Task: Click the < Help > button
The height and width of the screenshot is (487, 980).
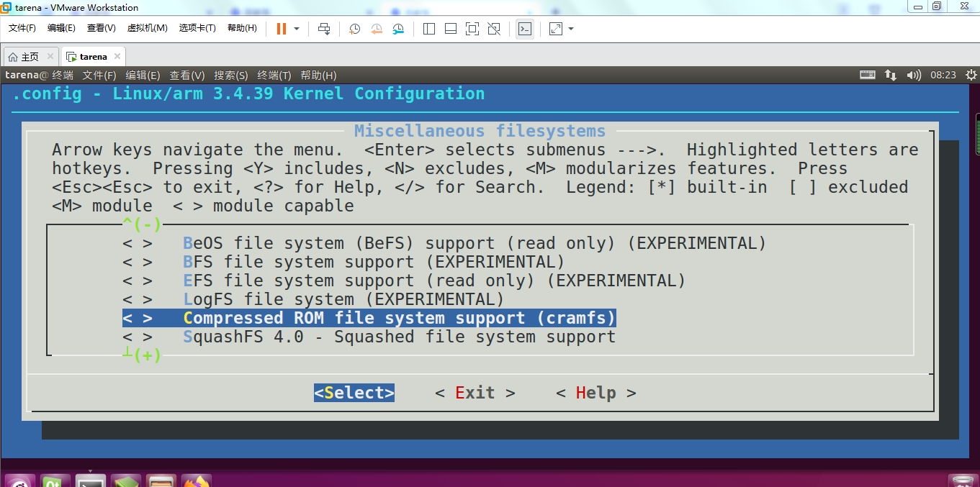Action: [x=596, y=393]
